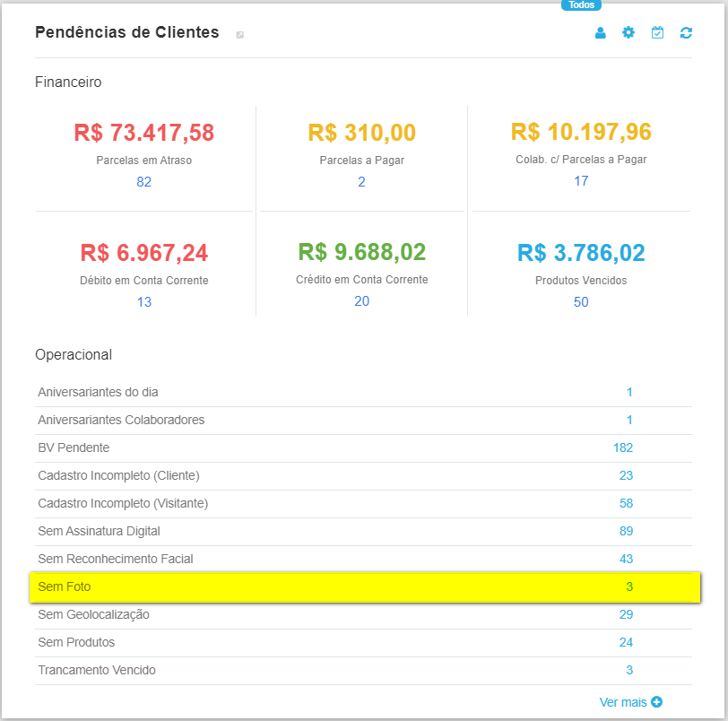This screenshot has width=728, height=721.
Task: Open Colab. c/ Parcelas a Pagar count 17
Action: [x=581, y=181]
